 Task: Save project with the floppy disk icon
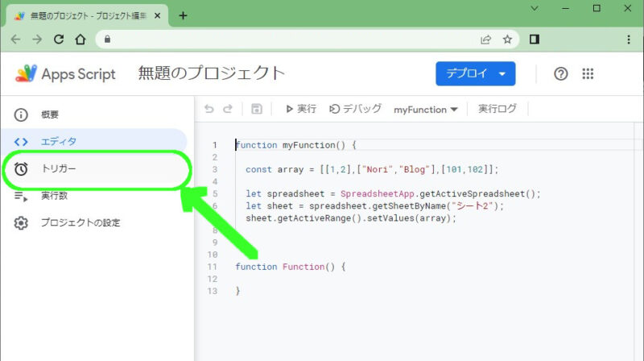pyautogui.click(x=257, y=109)
